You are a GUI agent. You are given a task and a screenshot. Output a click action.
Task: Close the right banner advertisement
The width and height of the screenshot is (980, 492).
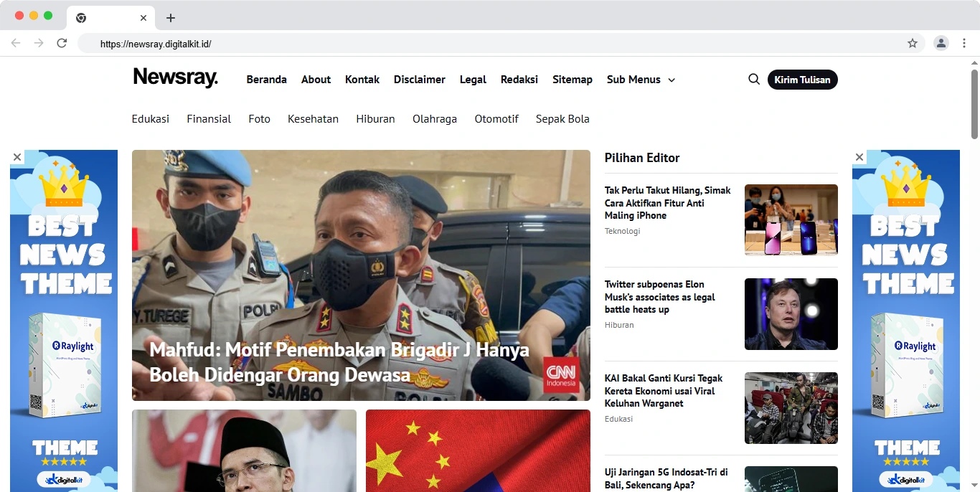[859, 157]
